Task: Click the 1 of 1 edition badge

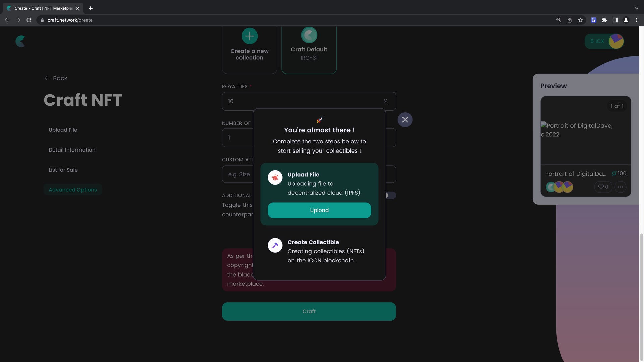Action: (x=617, y=106)
